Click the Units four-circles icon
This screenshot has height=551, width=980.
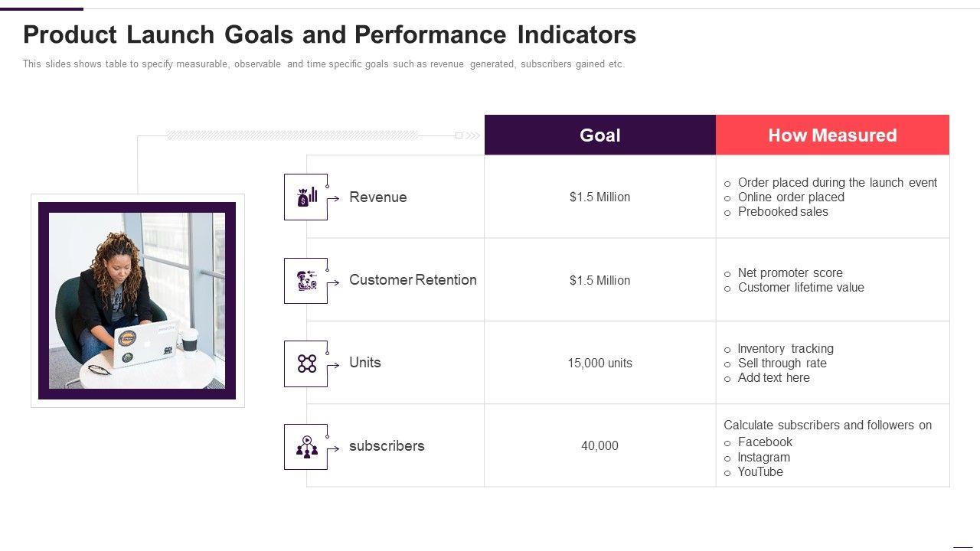tap(306, 364)
